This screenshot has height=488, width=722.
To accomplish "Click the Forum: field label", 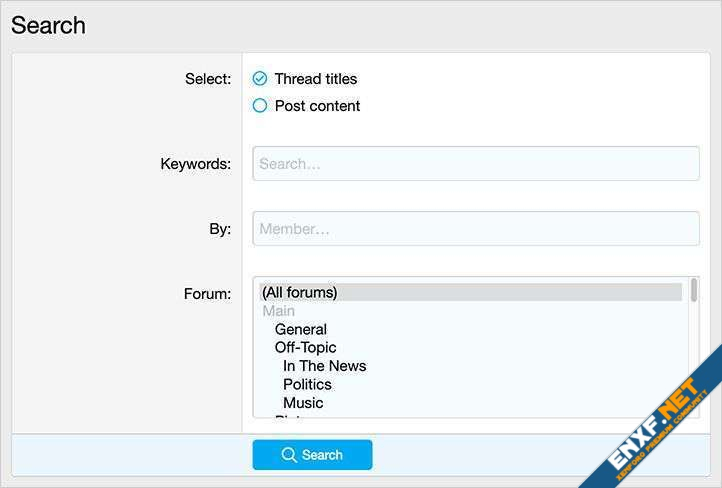I will pos(207,294).
